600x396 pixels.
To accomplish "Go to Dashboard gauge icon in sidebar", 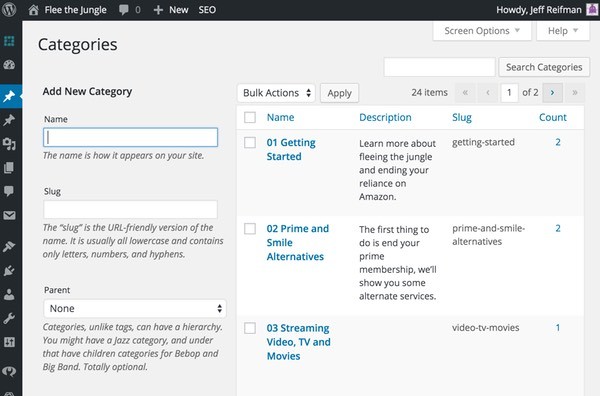I will tap(9, 65).
